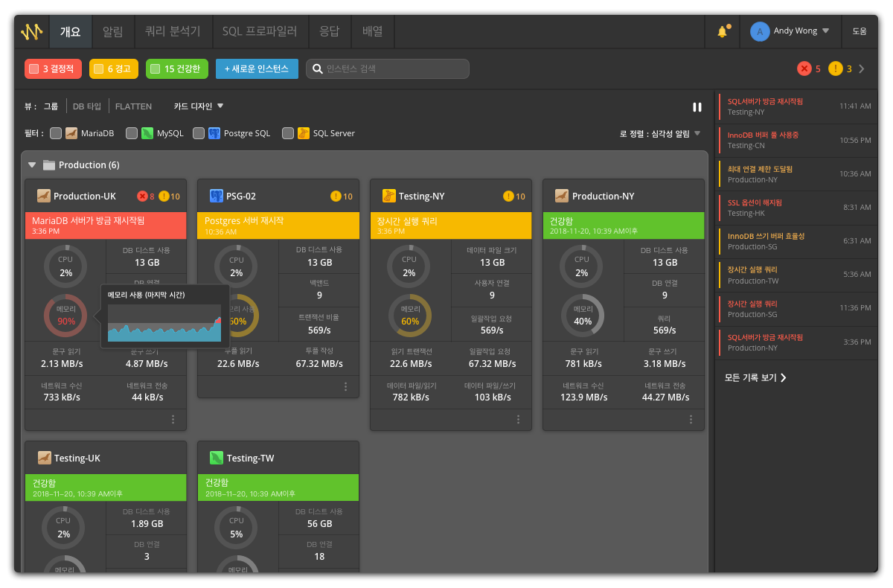This screenshot has height=588, width=893.
Task: Click Testing-TW CPU 5% gauge
Action: (236, 528)
